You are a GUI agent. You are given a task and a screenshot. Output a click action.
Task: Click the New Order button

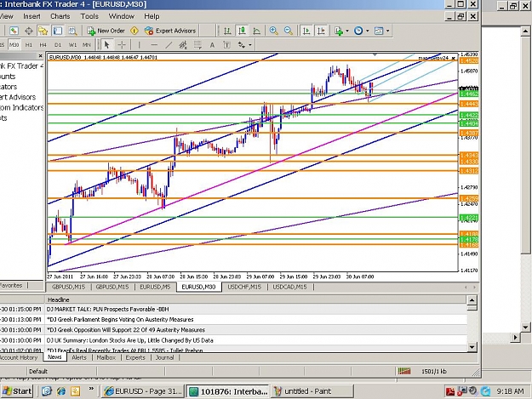point(106,31)
